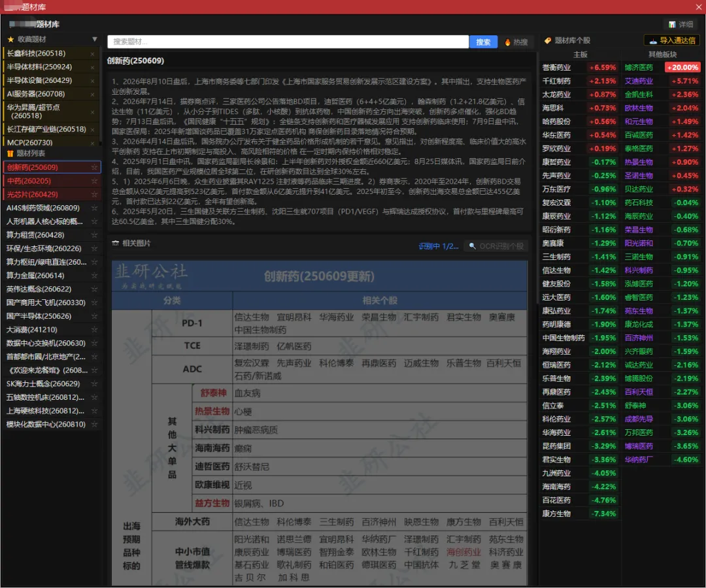Star the 数据中心交换机(260630) topic
This screenshot has height=588, width=706.
[94, 343]
